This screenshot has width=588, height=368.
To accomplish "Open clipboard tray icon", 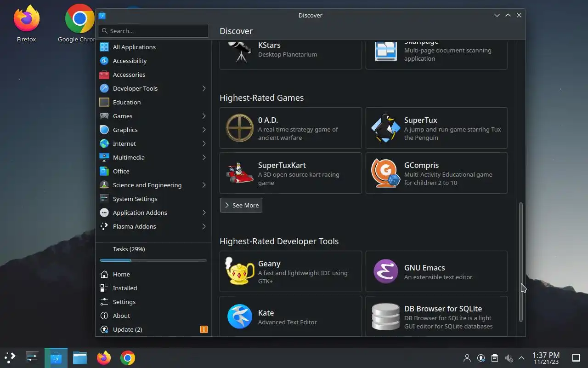I will 495,358.
